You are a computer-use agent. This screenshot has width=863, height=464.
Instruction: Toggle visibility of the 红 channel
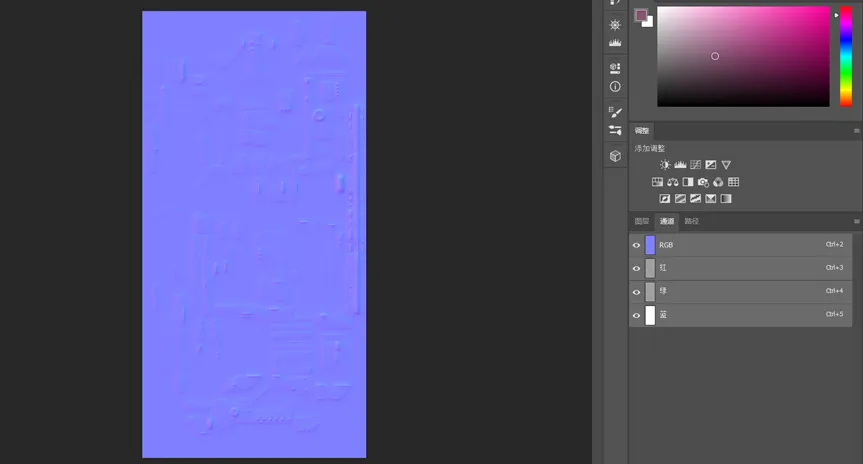(636, 269)
